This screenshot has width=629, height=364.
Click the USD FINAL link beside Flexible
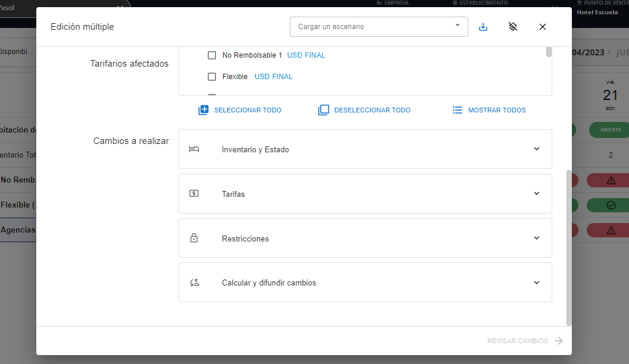[x=273, y=76]
